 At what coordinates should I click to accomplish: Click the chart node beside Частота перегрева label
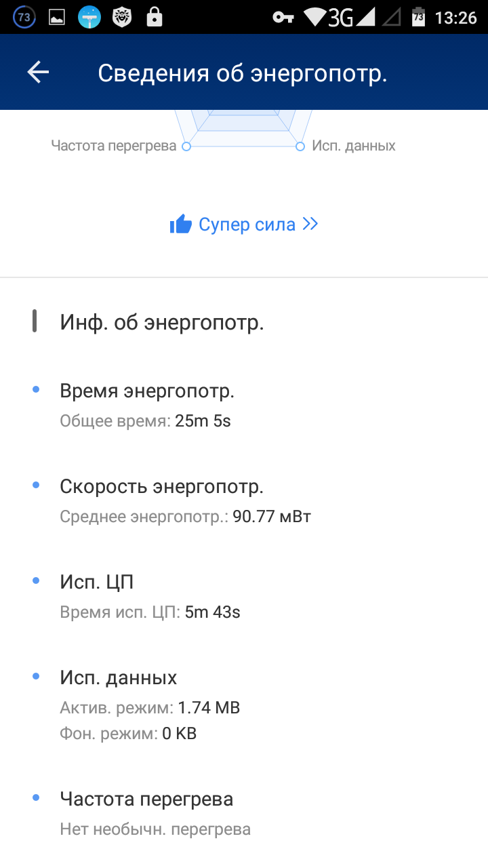[x=186, y=146]
